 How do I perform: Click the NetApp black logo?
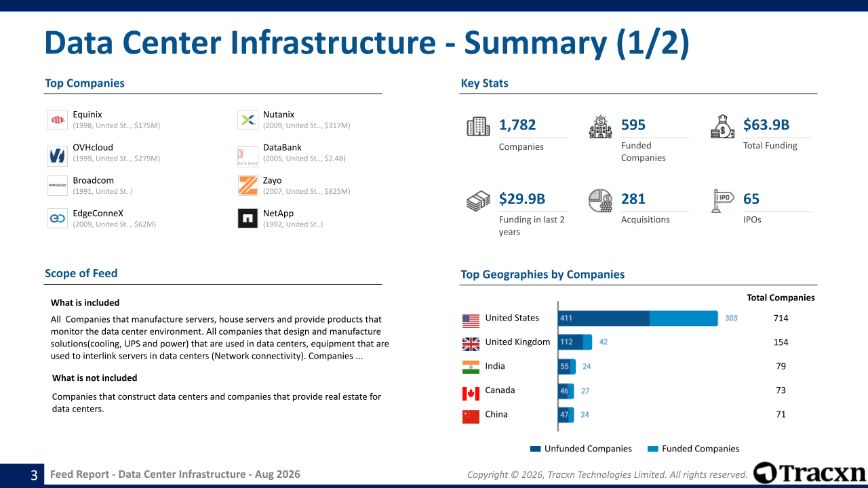pos(248,218)
